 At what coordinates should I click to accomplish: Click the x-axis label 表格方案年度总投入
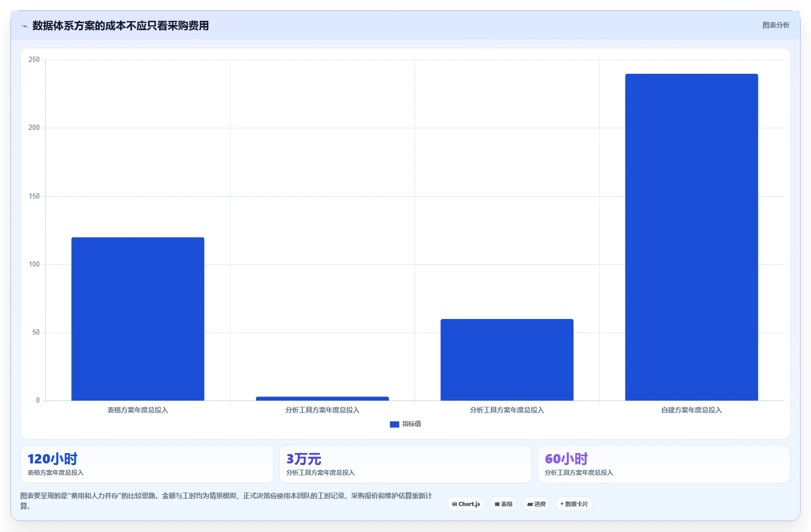coord(138,410)
